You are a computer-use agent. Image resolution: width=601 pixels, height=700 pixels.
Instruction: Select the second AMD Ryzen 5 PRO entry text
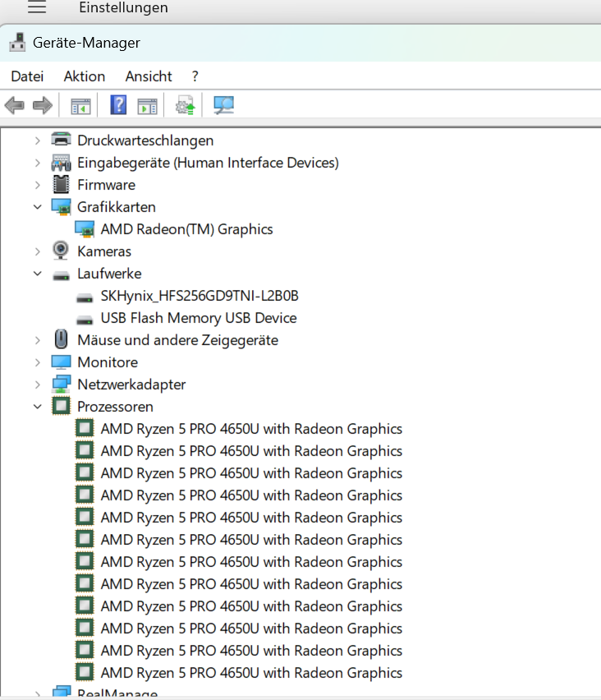click(251, 451)
